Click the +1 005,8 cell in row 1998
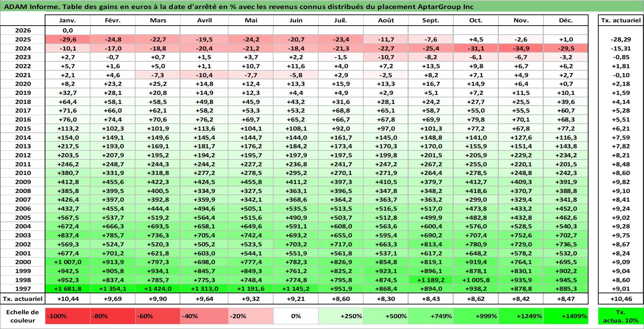Screen dimensions: 644x329 pyautogui.click(x=476, y=280)
